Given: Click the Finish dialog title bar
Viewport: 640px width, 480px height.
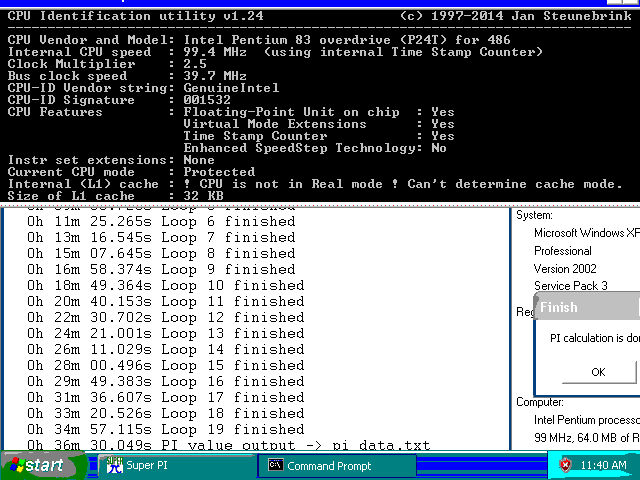Looking at the screenshot, I should coord(587,307).
